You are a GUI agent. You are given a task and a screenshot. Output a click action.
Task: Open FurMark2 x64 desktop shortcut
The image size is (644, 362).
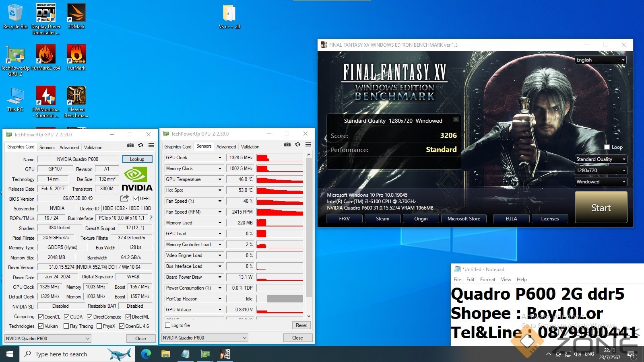pos(46,57)
